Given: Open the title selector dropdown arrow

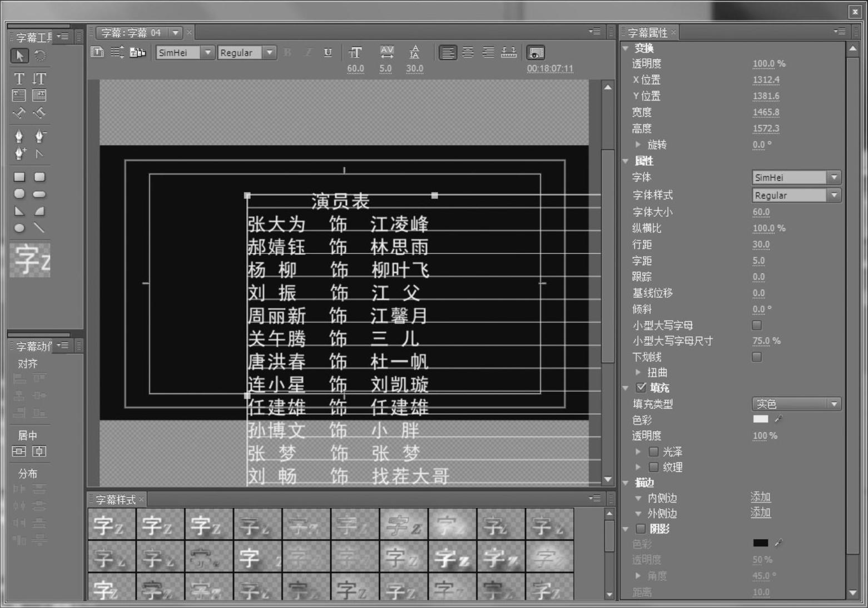Looking at the screenshot, I should [x=175, y=33].
